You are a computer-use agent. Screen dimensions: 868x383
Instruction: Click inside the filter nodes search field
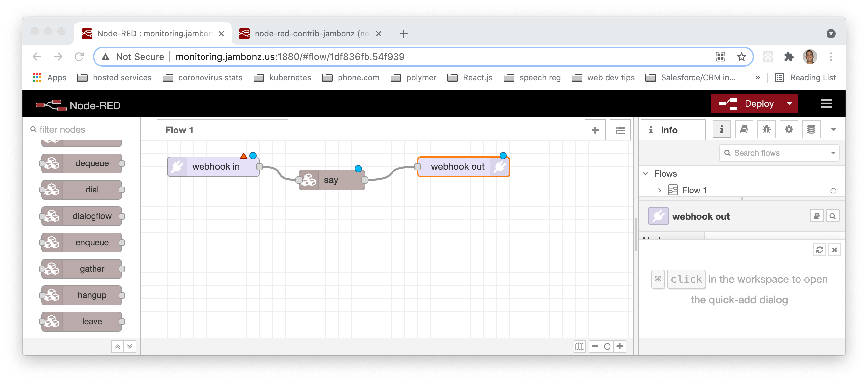tap(81, 129)
